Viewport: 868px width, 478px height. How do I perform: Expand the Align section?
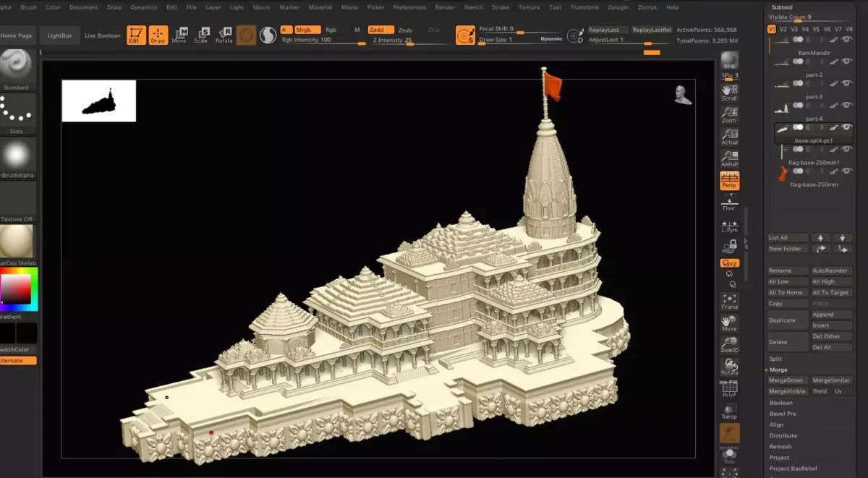click(x=776, y=424)
